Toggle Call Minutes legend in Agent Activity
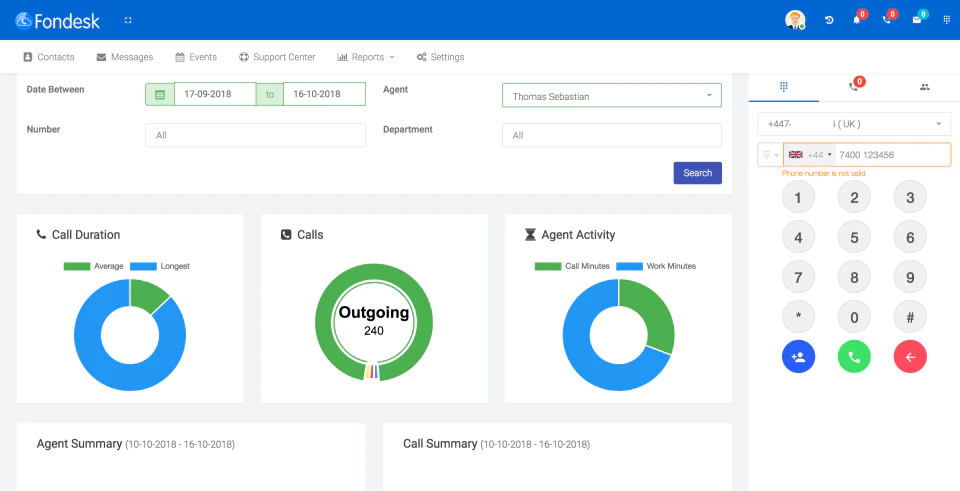The height and width of the screenshot is (491, 960). (572, 266)
